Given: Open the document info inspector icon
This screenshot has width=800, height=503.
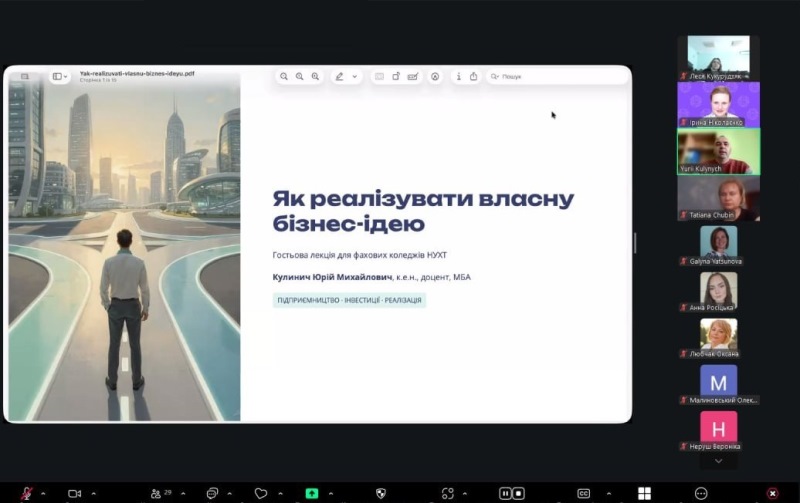Looking at the screenshot, I should click(x=458, y=77).
